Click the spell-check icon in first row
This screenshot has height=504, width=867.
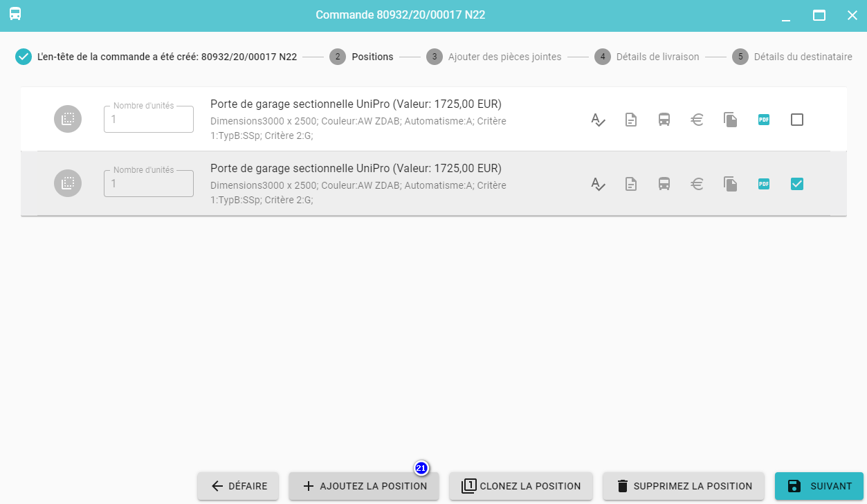coord(598,120)
